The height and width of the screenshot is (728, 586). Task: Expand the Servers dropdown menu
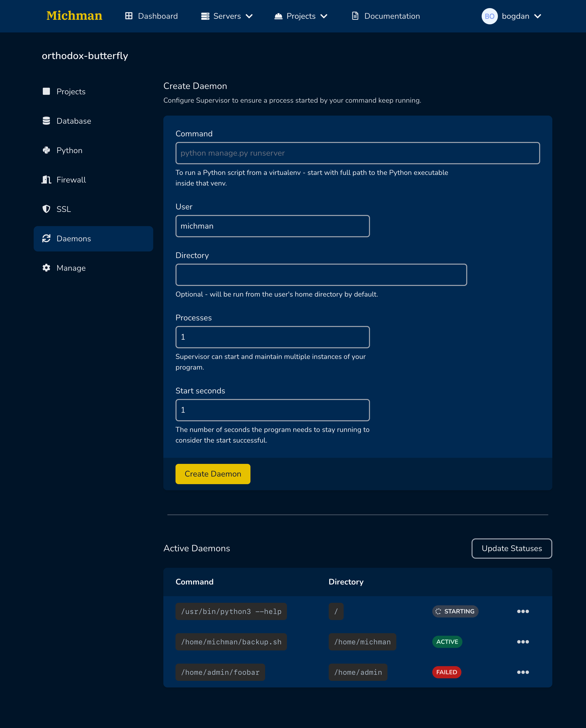click(227, 16)
